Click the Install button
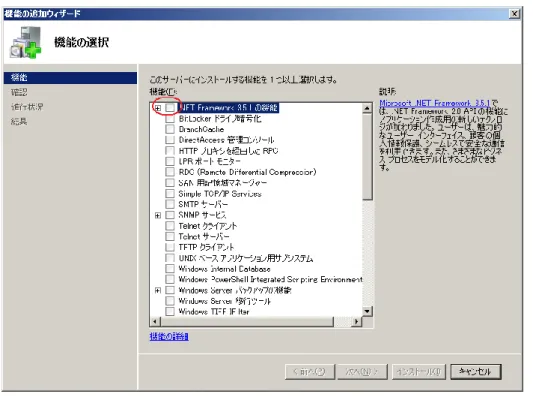 [419, 372]
